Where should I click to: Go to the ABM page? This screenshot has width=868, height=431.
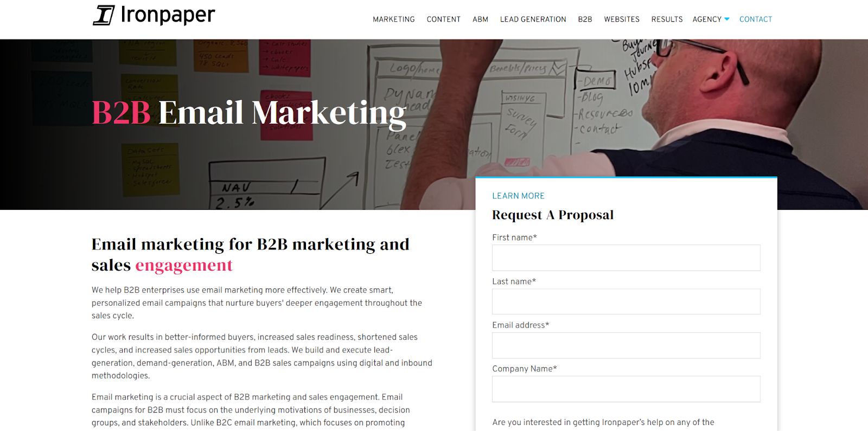[480, 20]
